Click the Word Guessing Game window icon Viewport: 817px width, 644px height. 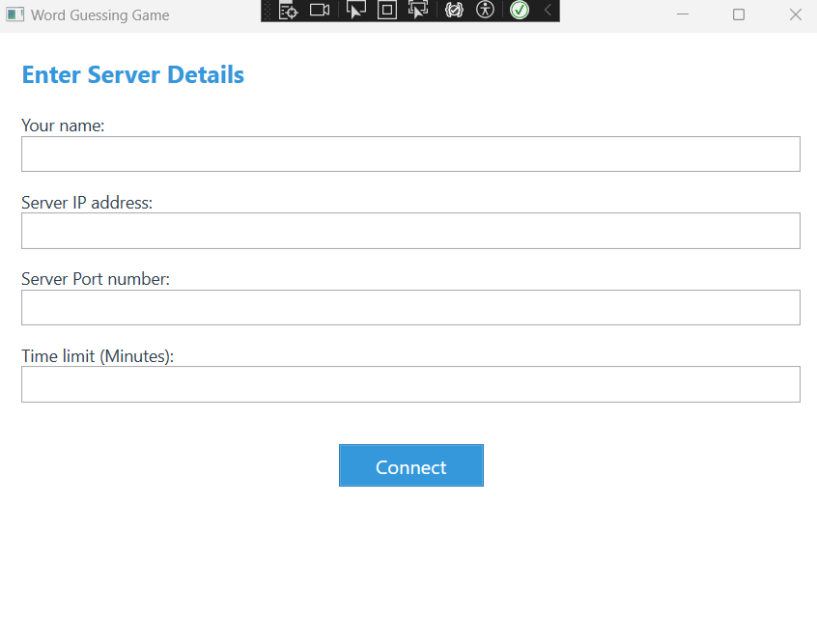(14, 14)
